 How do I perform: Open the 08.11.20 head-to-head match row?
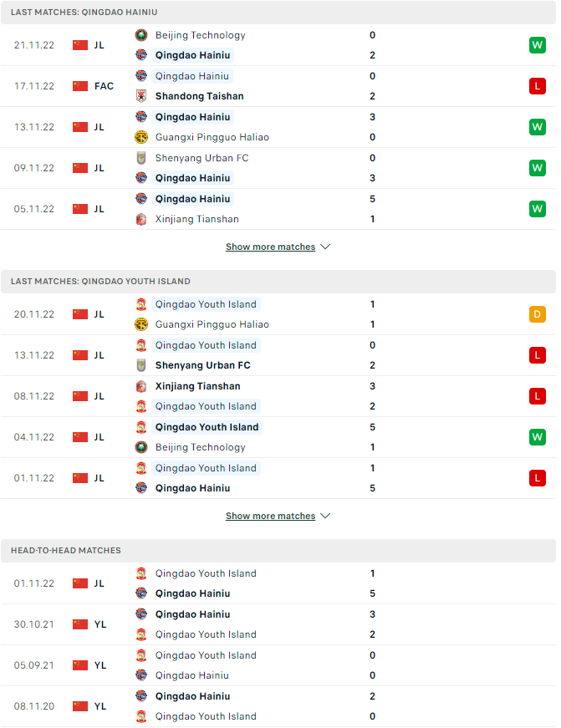(x=278, y=706)
